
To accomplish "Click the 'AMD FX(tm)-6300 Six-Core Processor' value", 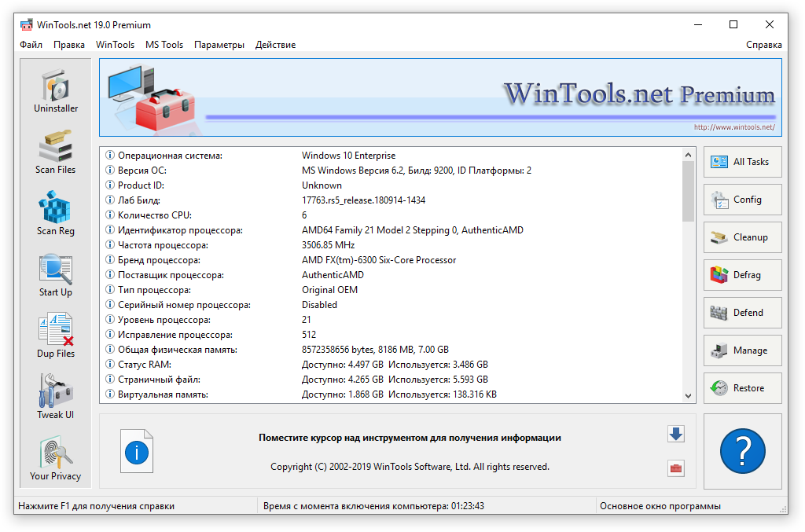I will click(x=379, y=260).
